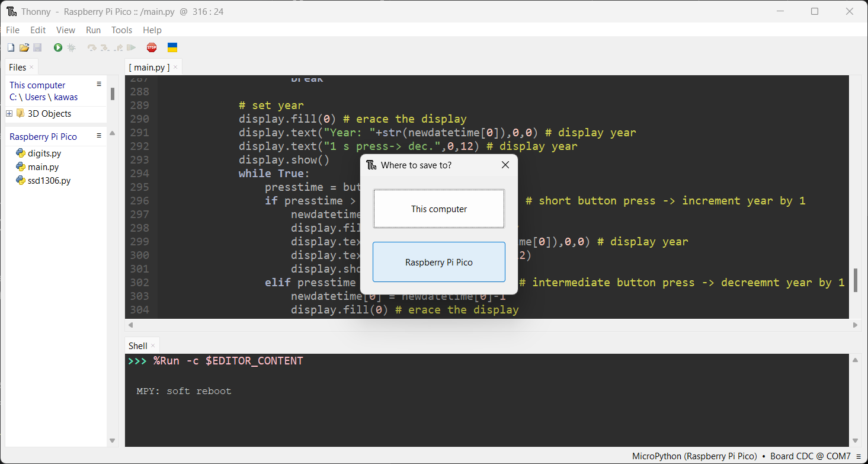Click the Step over icon
The width and height of the screenshot is (868, 464).
click(x=92, y=47)
